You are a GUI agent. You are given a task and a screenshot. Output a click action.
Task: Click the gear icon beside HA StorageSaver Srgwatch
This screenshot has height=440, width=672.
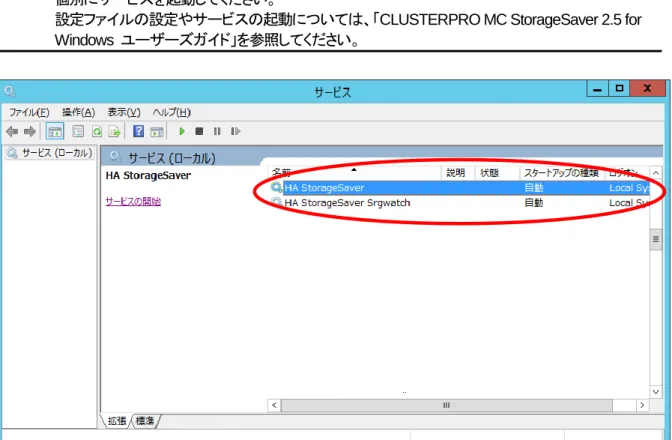pos(276,202)
